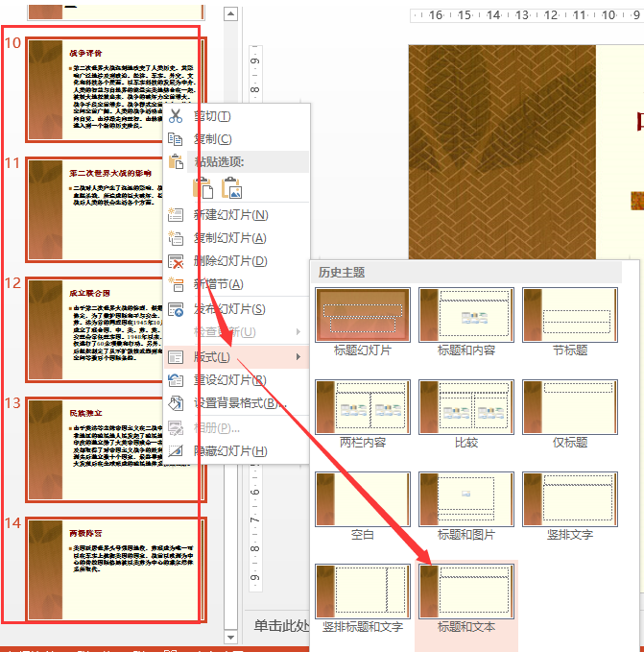
Task: Click the Reset Slide icon
Action: coord(176,380)
